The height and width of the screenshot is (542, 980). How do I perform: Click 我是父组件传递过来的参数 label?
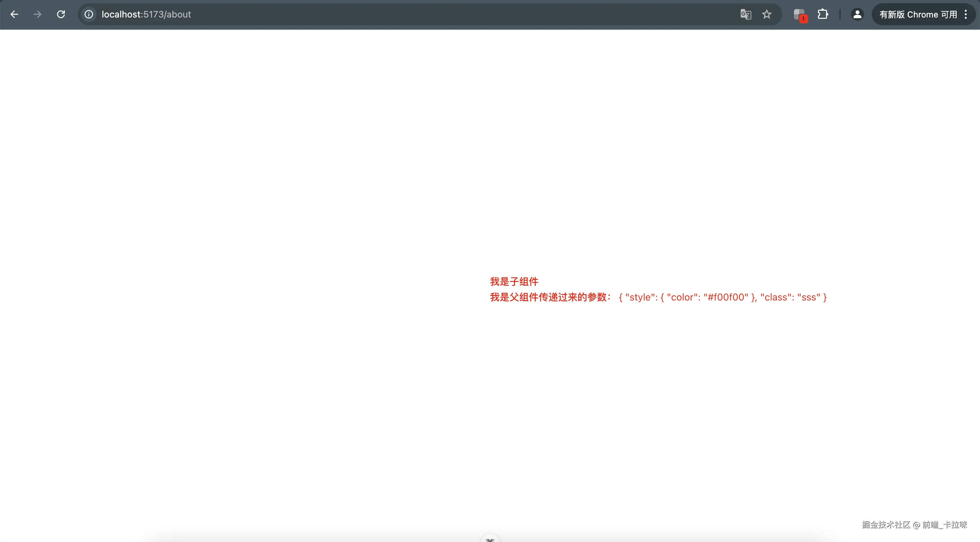click(550, 297)
